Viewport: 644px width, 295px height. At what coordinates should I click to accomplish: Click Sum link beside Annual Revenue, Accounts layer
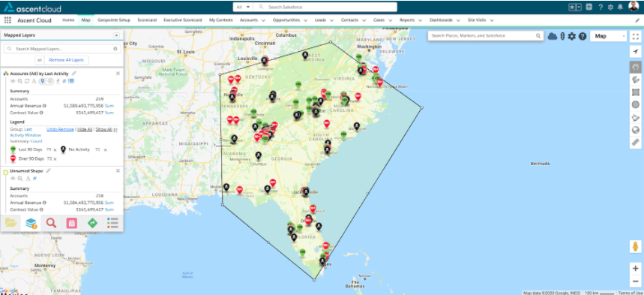tap(109, 106)
